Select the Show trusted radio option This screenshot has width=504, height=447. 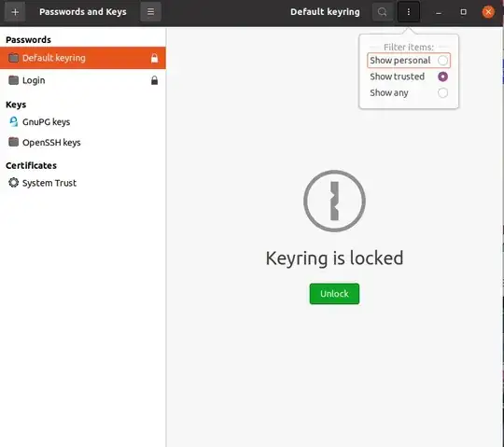click(442, 77)
